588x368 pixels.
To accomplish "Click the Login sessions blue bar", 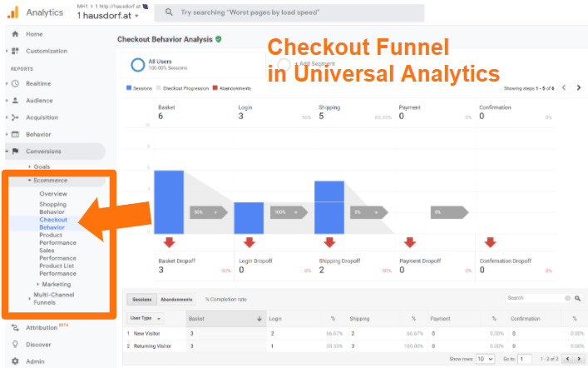I will point(249,218).
